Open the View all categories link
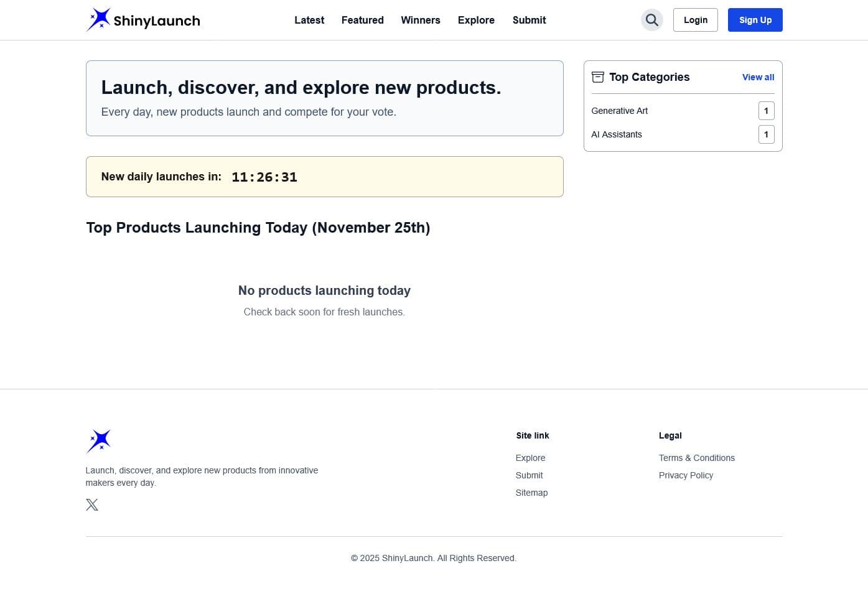Screen dimensions: 868x604 (x=758, y=77)
